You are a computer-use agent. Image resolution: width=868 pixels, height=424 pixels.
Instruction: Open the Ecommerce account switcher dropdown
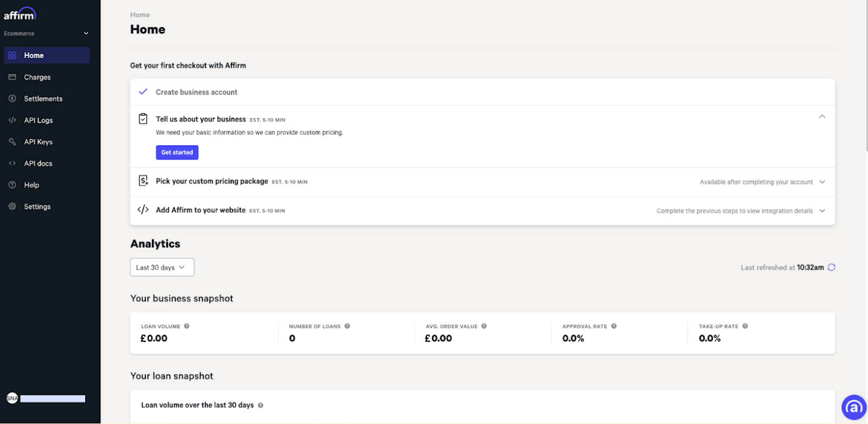click(x=47, y=33)
